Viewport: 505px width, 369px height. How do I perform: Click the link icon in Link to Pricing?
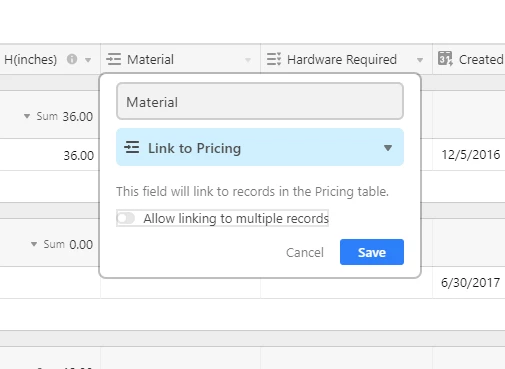[132, 147]
